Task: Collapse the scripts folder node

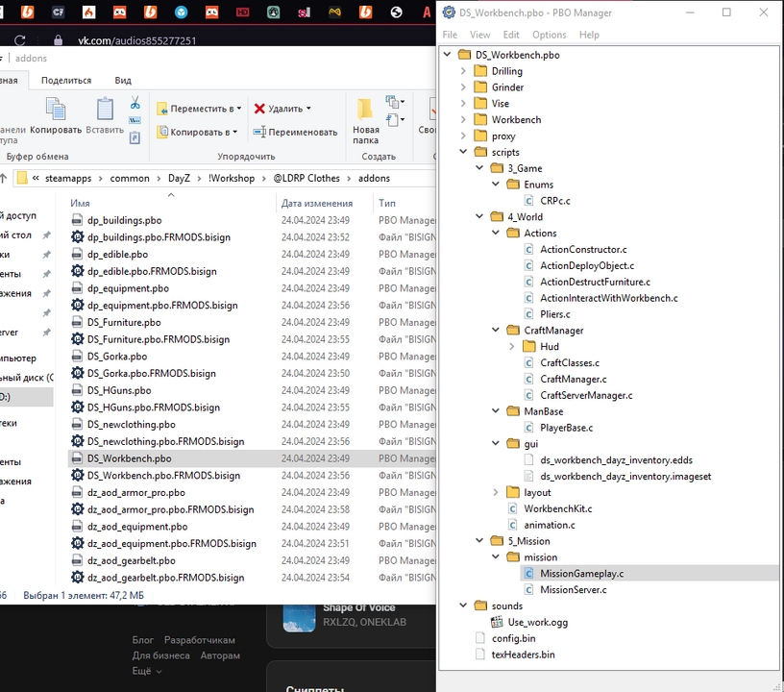Action: pyautogui.click(x=463, y=152)
